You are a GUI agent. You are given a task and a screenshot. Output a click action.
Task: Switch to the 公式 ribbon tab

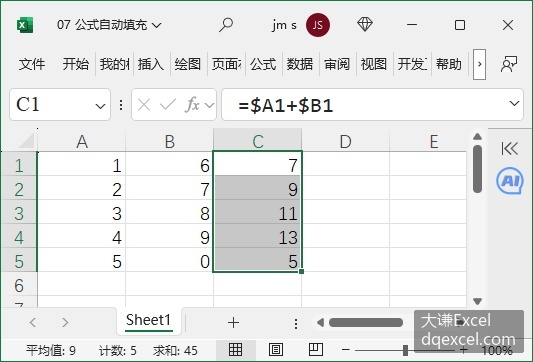[263, 64]
